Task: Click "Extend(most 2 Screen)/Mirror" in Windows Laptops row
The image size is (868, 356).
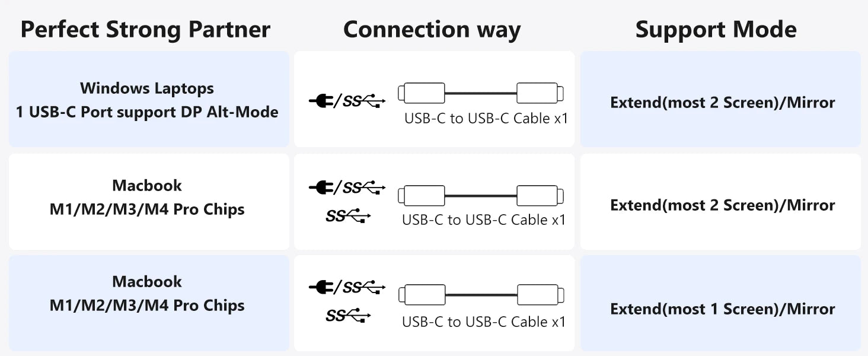Action: [722, 103]
